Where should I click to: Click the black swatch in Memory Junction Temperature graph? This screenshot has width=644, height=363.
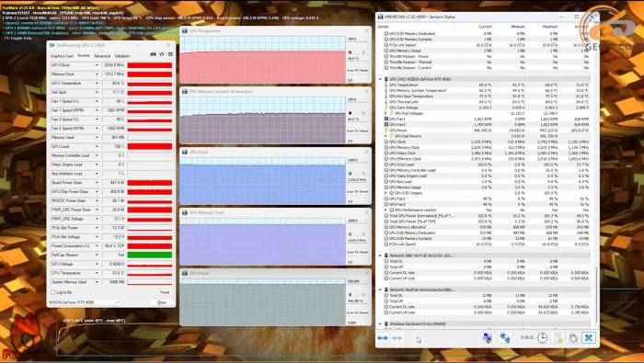(350, 113)
